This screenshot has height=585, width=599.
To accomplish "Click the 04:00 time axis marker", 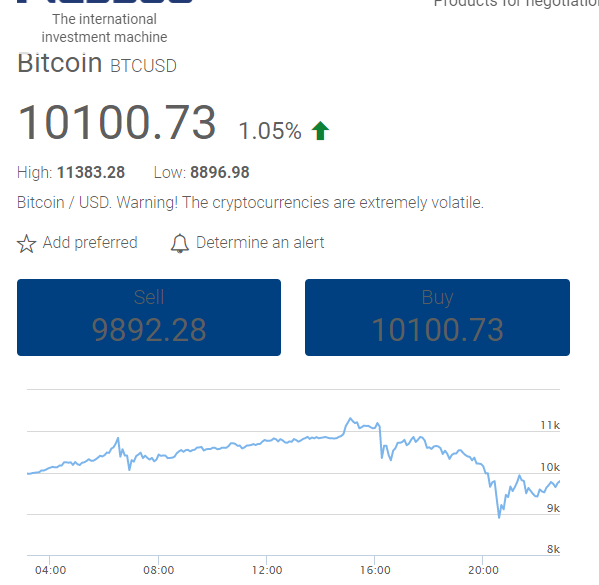I will point(50,570).
